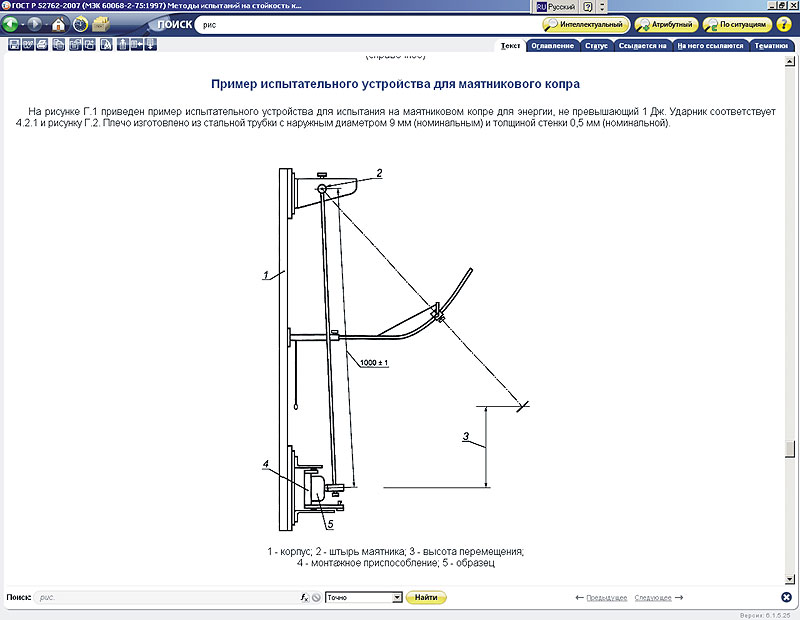Switch to the "Оглавление" tab
The image size is (800, 620).
(552, 45)
